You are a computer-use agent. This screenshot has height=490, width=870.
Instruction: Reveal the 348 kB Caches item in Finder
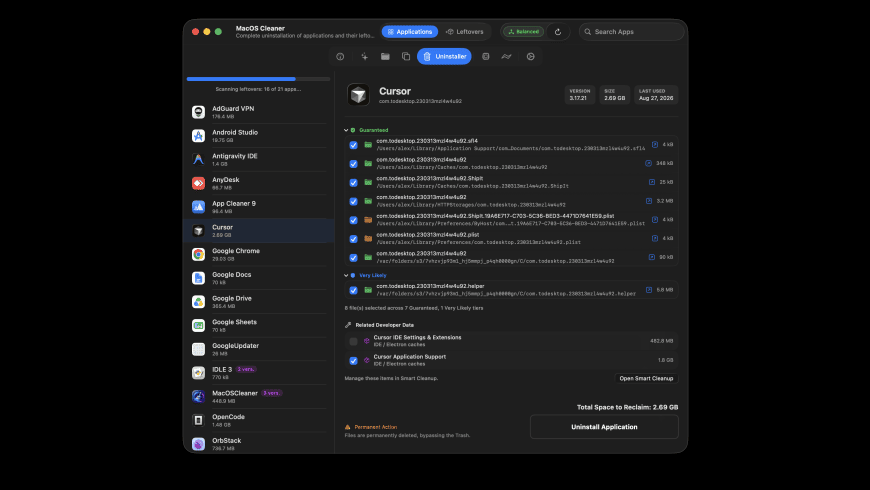(648, 163)
